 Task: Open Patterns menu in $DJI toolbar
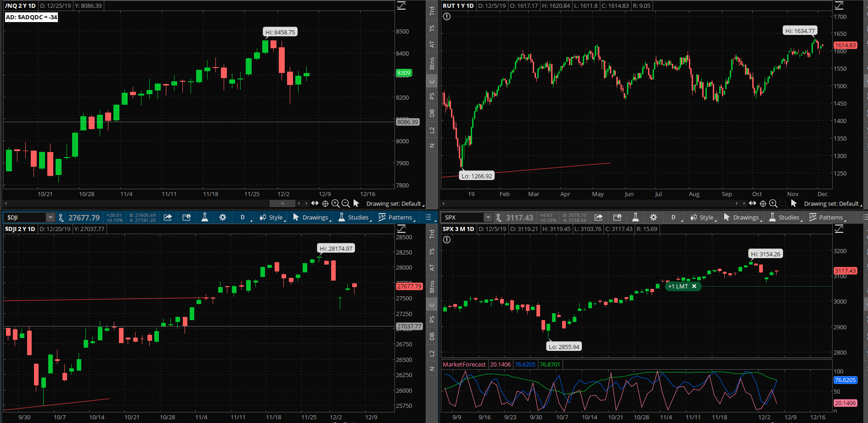coord(396,217)
